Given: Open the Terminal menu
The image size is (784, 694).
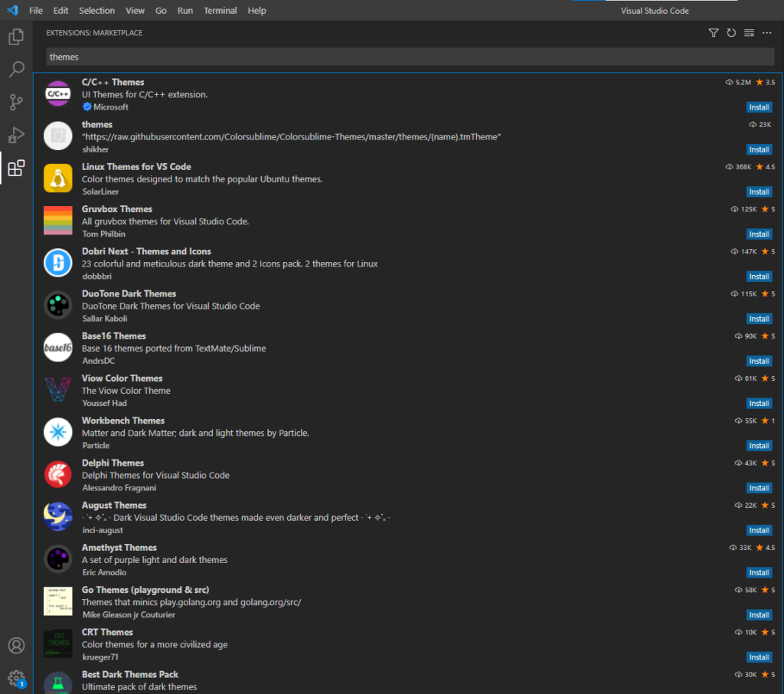Looking at the screenshot, I should (x=220, y=10).
